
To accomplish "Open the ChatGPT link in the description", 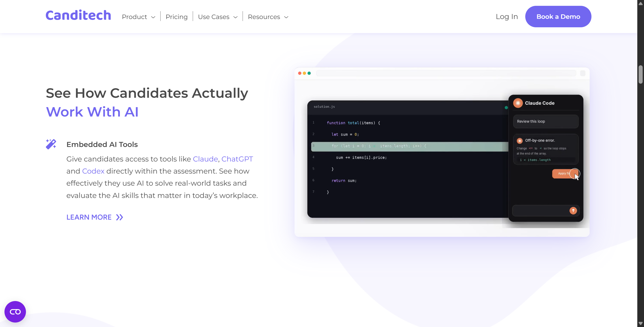I will coord(237,159).
